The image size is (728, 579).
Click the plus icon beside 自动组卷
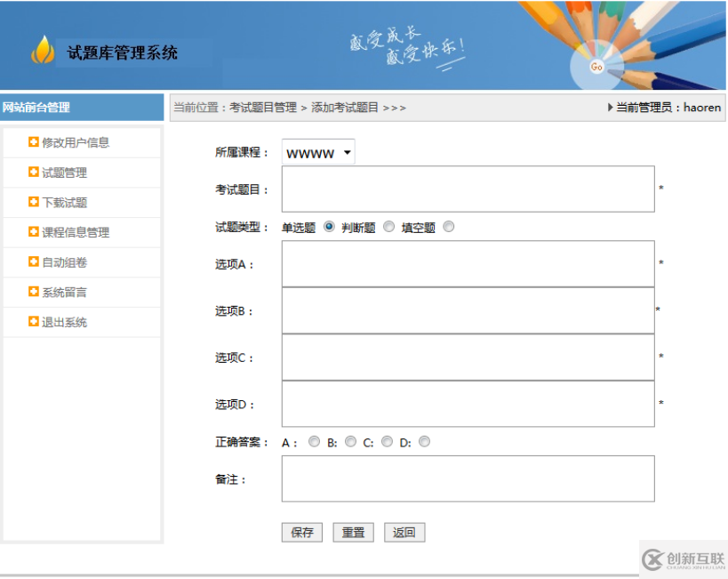(34, 261)
